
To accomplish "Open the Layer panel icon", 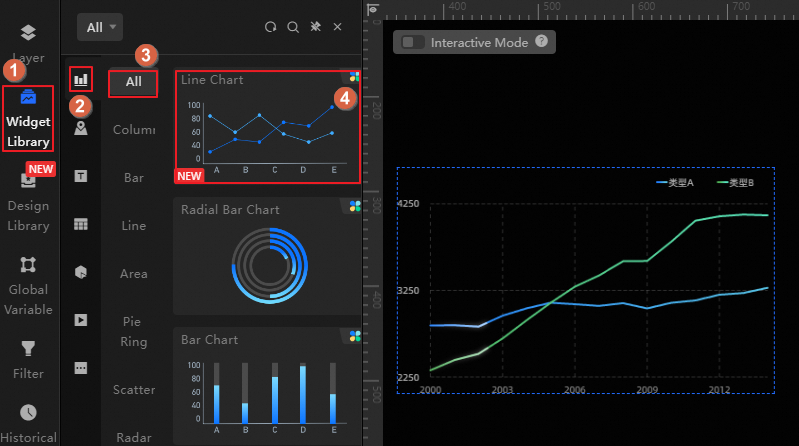I will [28, 32].
